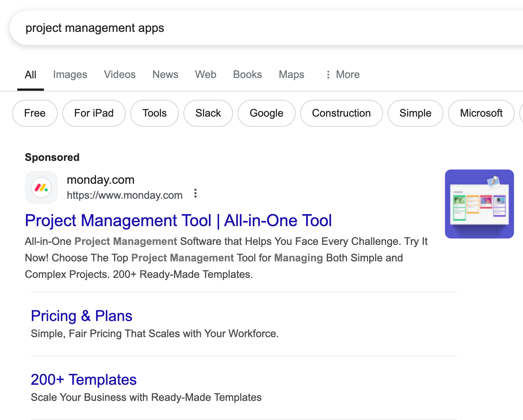Apply the Tools filter chip
The width and height of the screenshot is (523, 420).
coord(154,113)
